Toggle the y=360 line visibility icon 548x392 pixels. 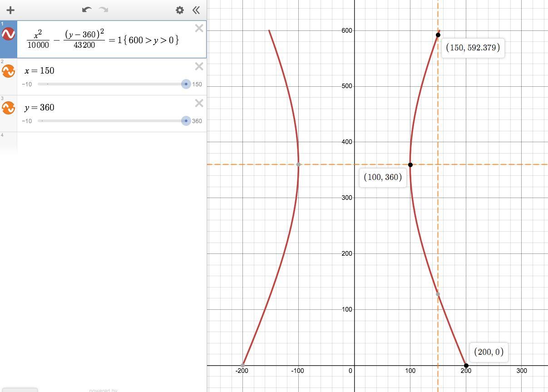9,108
